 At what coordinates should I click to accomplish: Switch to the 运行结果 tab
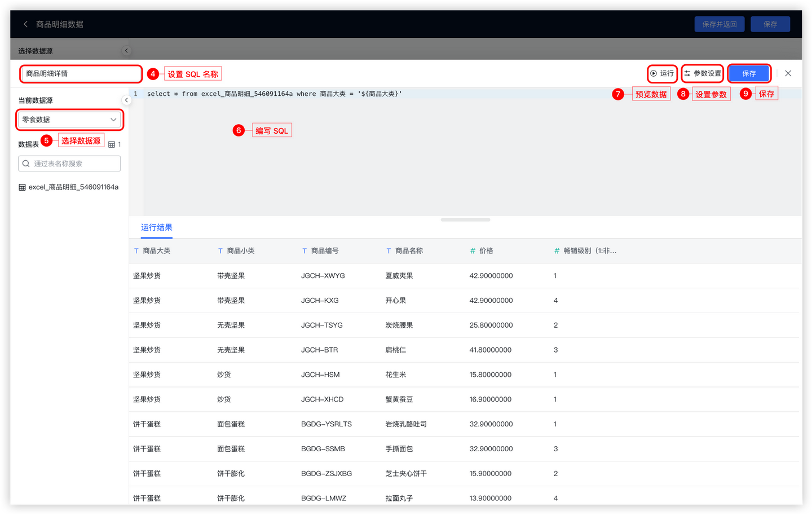coord(157,227)
